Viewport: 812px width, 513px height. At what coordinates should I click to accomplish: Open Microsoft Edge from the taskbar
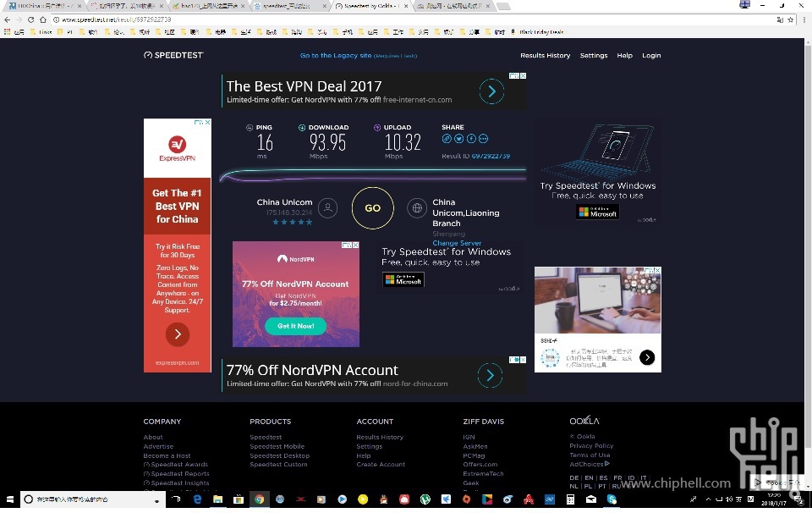coord(197,499)
